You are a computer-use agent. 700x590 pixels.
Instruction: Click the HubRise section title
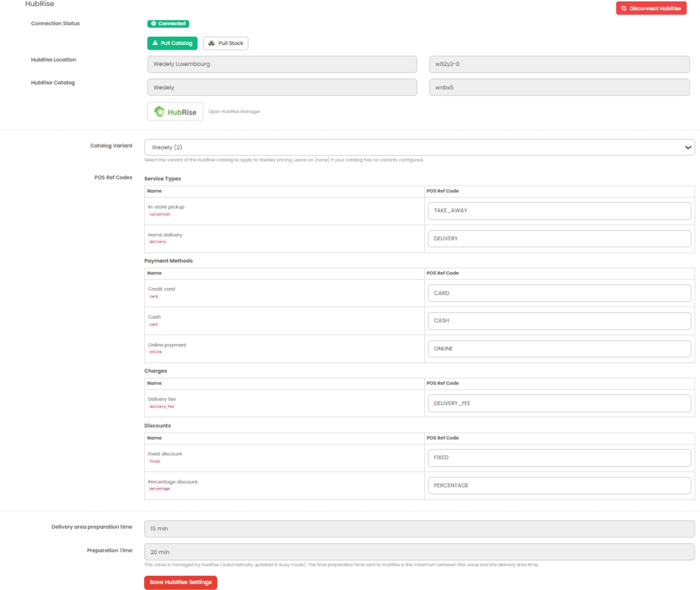39,4
